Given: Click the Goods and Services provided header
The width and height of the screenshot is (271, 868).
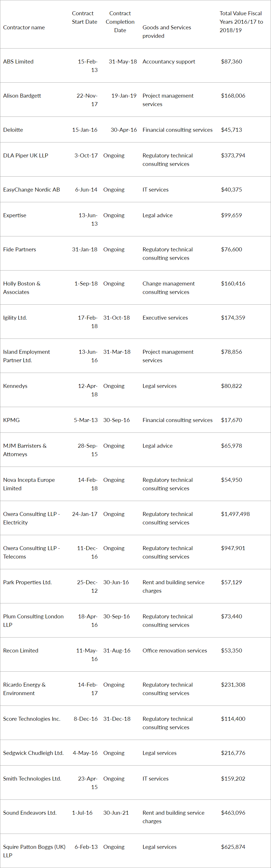Looking at the screenshot, I should [167, 32].
